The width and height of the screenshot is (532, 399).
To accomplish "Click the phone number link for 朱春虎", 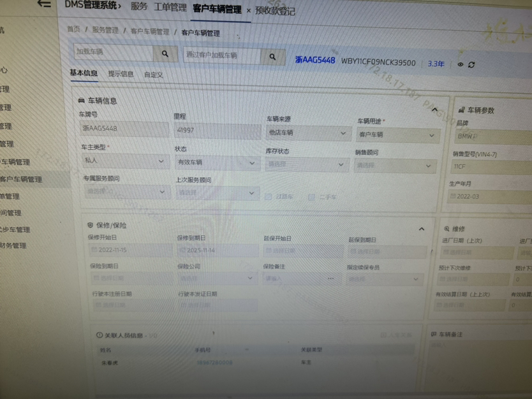I will pyautogui.click(x=214, y=363).
